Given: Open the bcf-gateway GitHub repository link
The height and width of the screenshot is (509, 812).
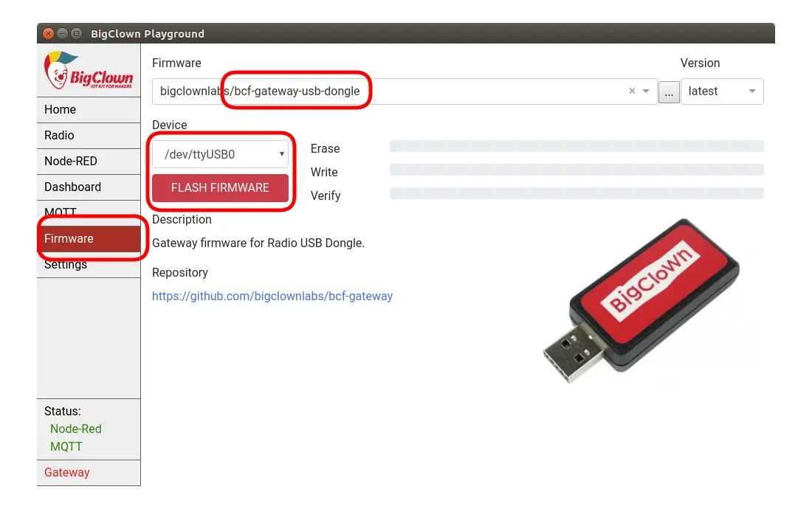Looking at the screenshot, I should pyautogui.click(x=272, y=297).
